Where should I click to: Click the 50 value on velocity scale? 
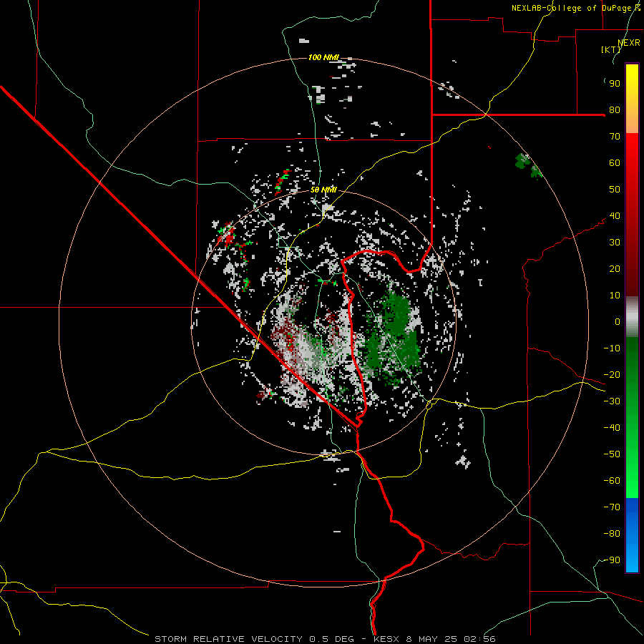615,190
